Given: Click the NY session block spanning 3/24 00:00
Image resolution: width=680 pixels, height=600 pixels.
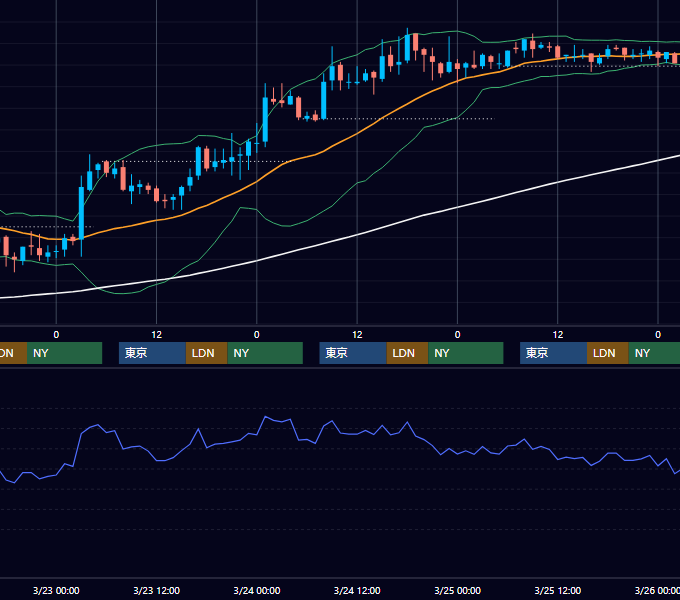Looking at the screenshot, I should click(x=265, y=353).
